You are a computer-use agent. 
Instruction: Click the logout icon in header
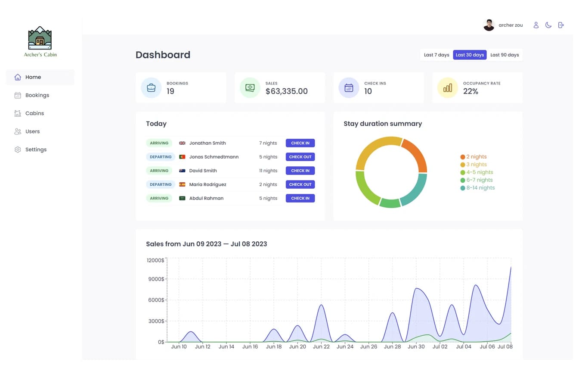(x=561, y=25)
